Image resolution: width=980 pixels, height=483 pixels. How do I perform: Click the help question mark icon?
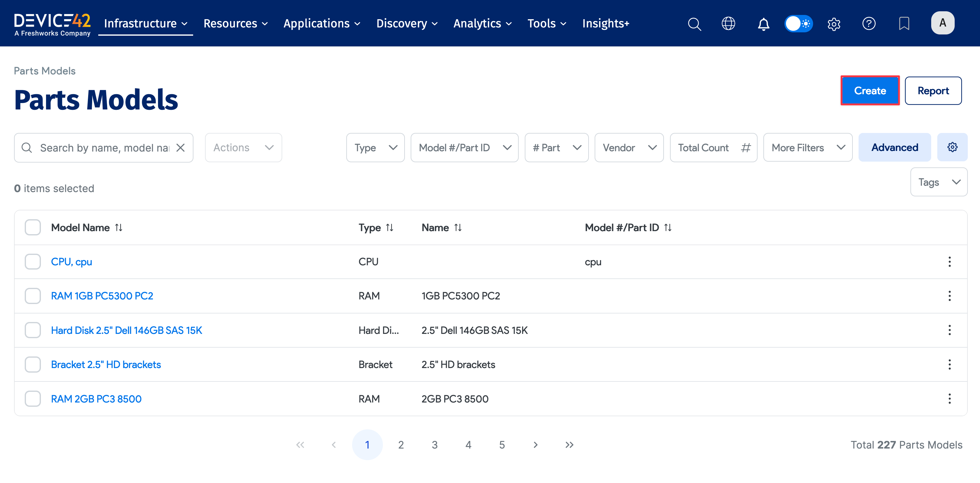[x=869, y=23]
